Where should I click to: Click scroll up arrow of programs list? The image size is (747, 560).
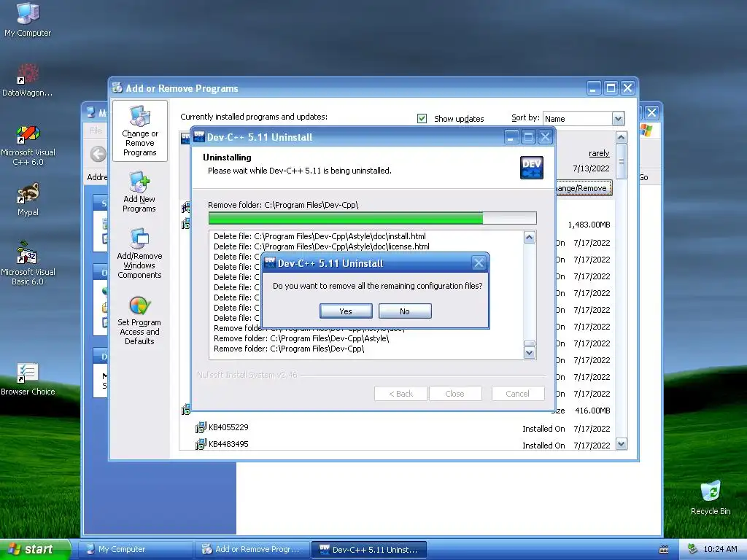click(x=622, y=138)
